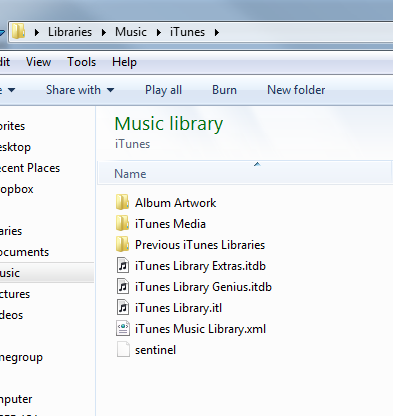Select Computer in the navigation pane

[16, 399]
